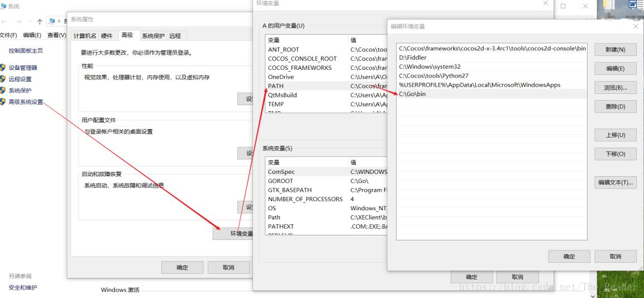Select %USERPROFILE%...WindowsApps entry

coord(492,84)
